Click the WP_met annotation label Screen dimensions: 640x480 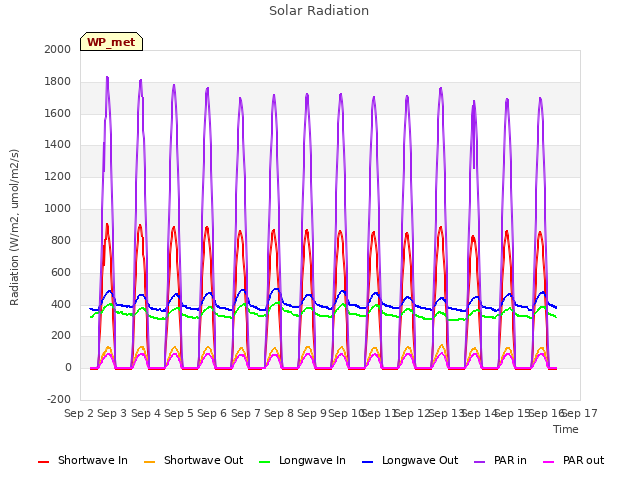click(111, 42)
